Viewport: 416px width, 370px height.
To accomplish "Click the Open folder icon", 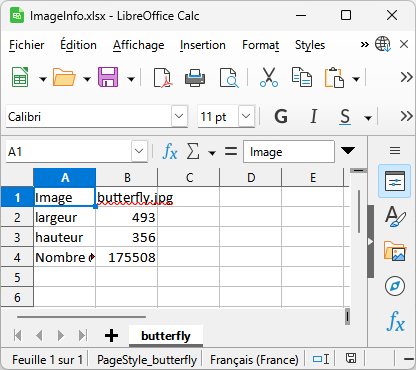I will [64, 78].
